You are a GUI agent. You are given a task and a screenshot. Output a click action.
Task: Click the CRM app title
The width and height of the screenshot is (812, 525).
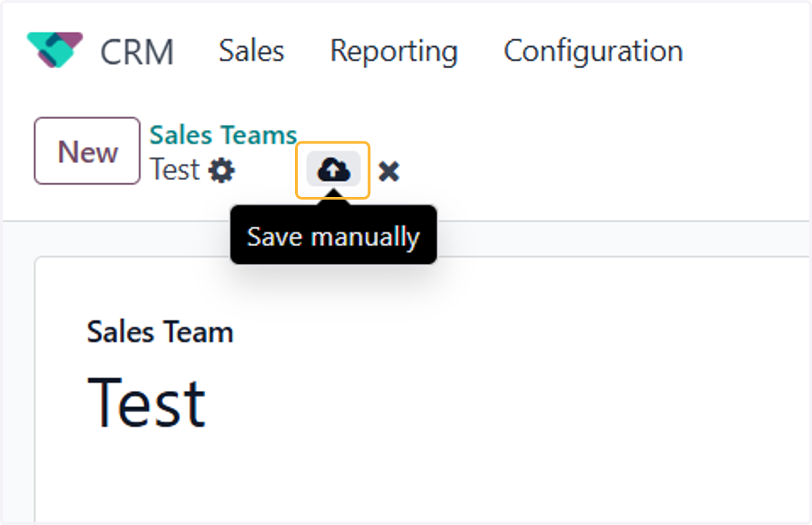tap(137, 52)
